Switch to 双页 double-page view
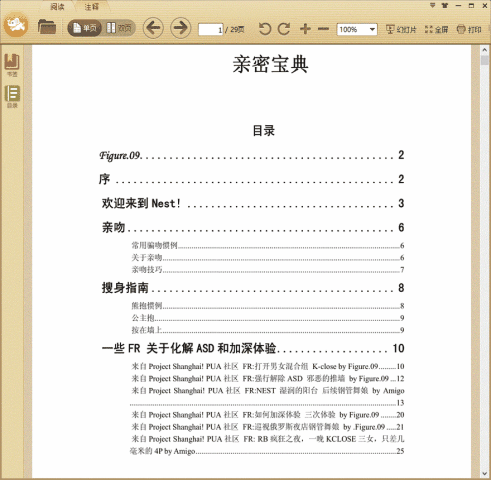This screenshot has width=491, height=480. 119,28
